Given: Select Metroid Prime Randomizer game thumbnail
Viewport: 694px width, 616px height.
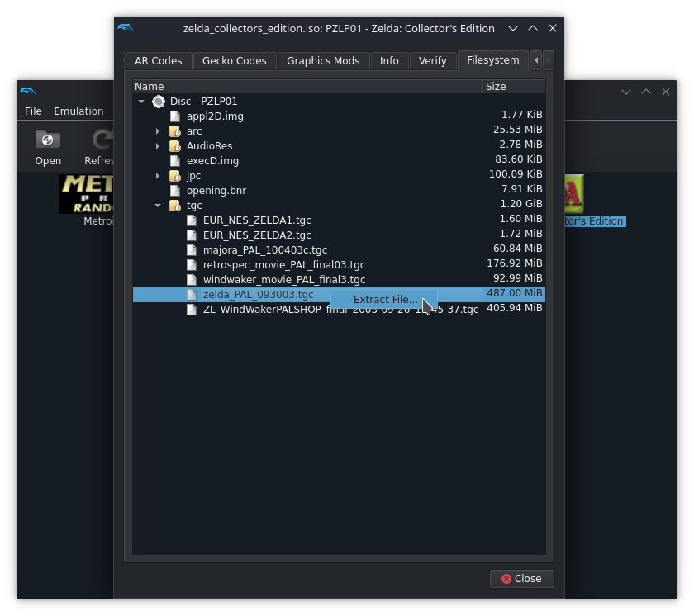Looking at the screenshot, I should [86, 194].
